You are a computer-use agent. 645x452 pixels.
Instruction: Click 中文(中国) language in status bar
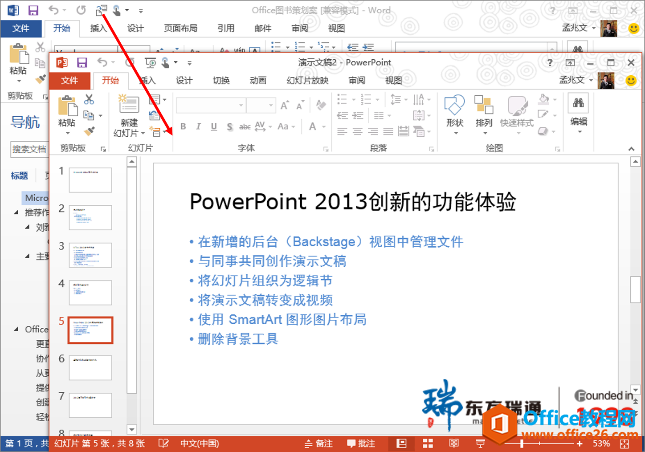point(200,443)
